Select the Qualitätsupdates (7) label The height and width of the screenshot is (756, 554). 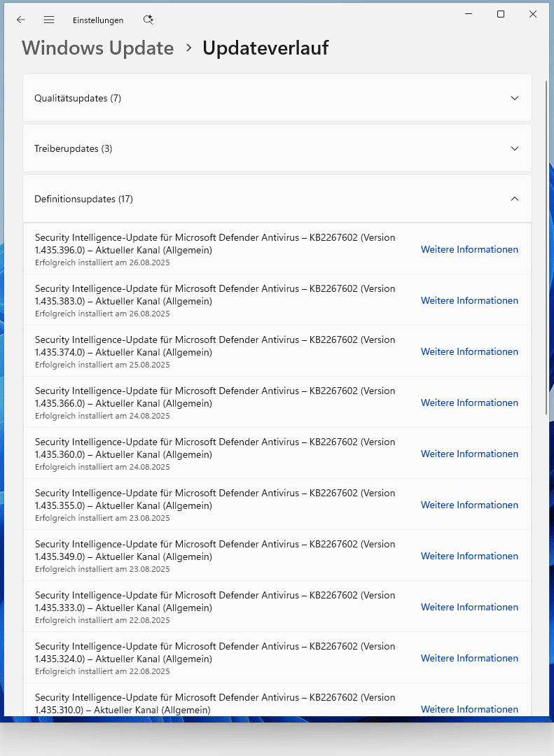[78, 99]
